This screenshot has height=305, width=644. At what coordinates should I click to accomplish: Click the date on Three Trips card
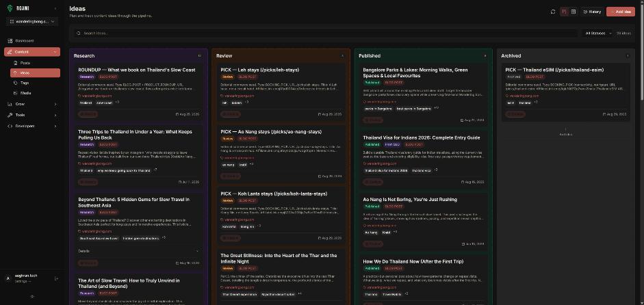pyautogui.click(x=189, y=182)
